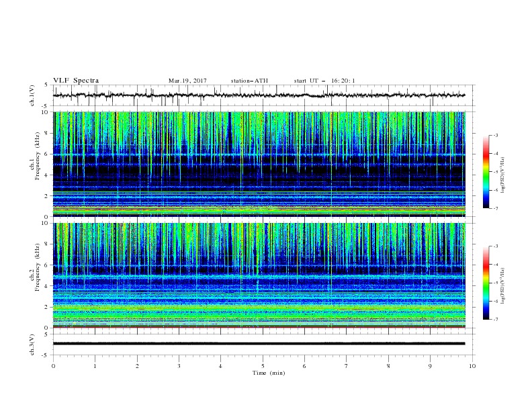This screenshot has width=532, height=411.
Task: Click the "4" kHz tick on ch.1 axis
Action: [47, 175]
